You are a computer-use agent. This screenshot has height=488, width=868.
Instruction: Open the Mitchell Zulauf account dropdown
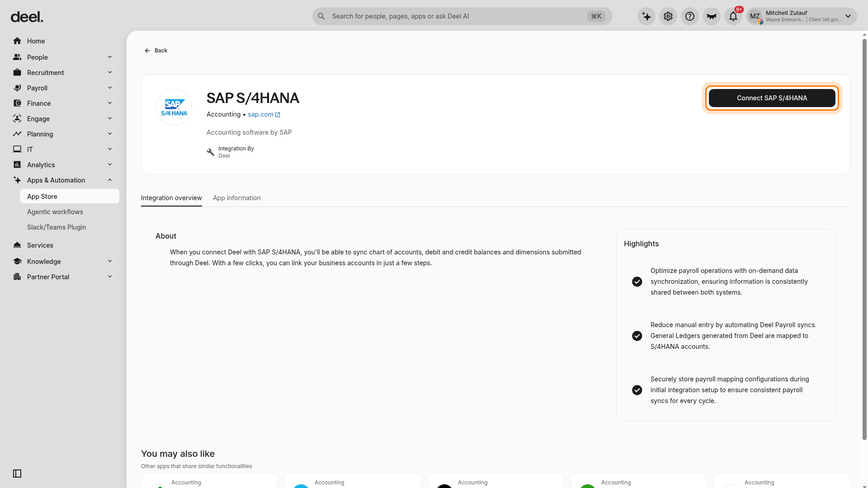tap(802, 17)
